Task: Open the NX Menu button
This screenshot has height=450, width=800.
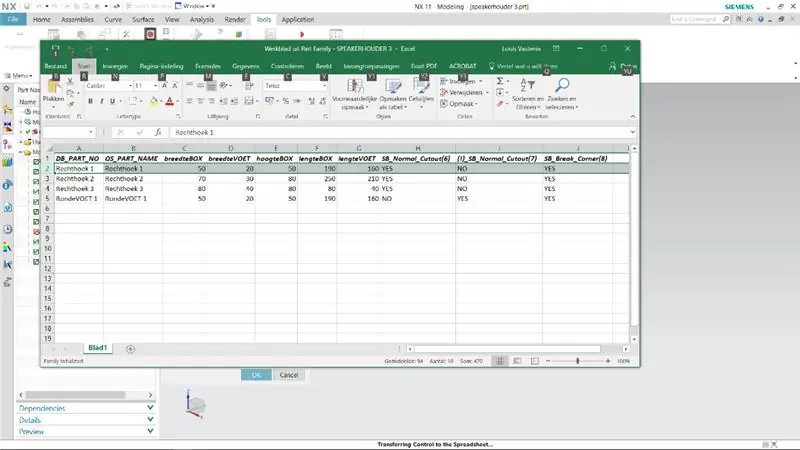Action: click(19, 76)
